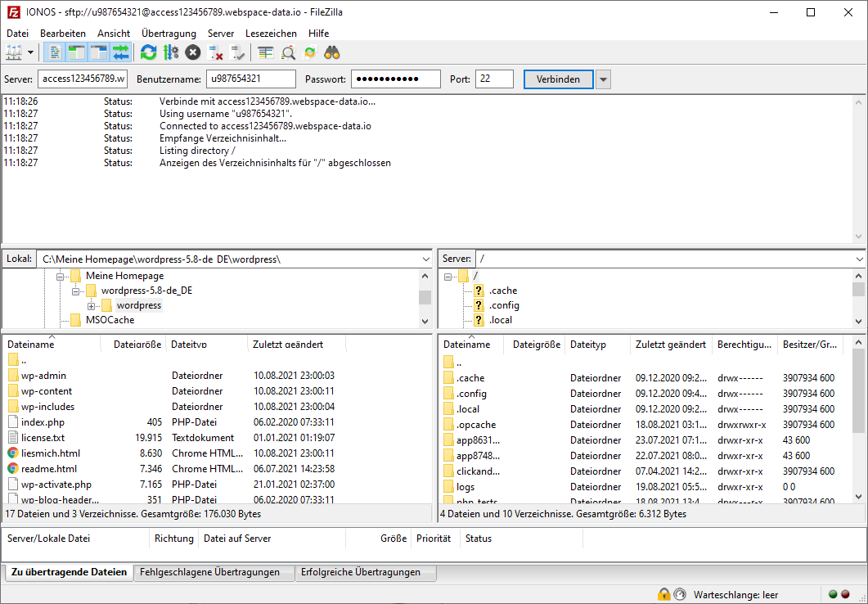The width and height of the screenshot is (868, 604).
Task: Expand the wordpress local tree node
Action: 92,305
